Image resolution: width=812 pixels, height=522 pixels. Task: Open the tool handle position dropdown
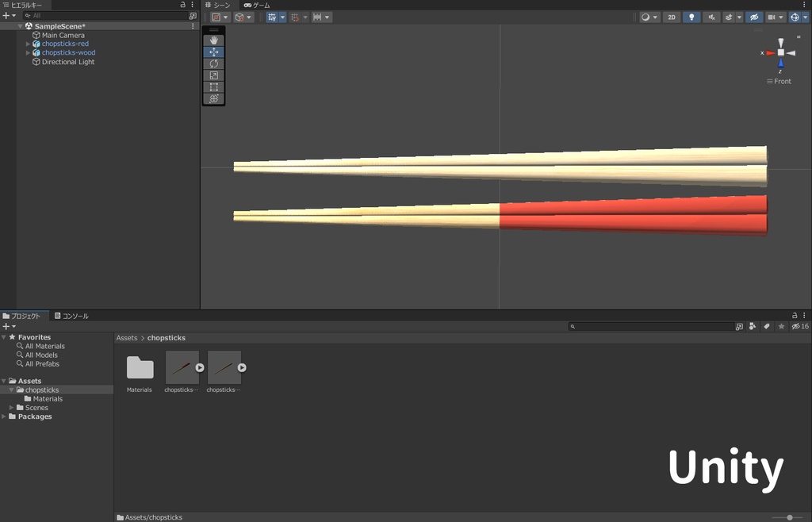[220, 17]
